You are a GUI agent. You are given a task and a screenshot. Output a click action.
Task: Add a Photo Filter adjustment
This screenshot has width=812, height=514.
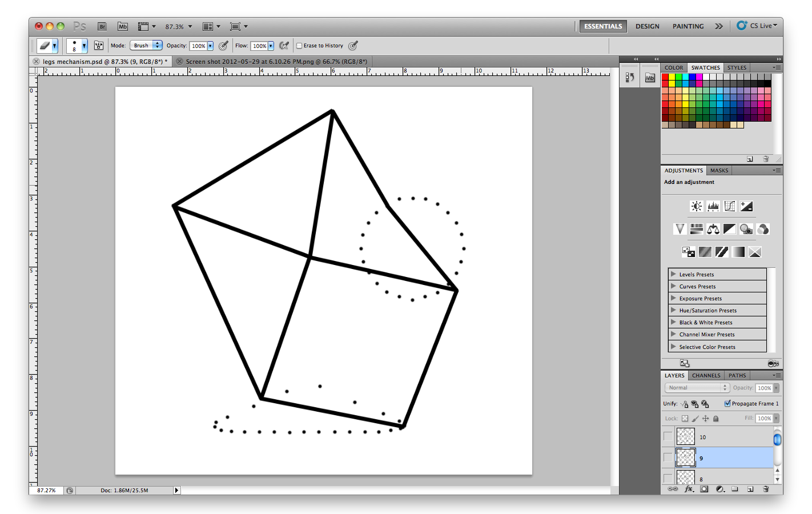coord(746,229)
